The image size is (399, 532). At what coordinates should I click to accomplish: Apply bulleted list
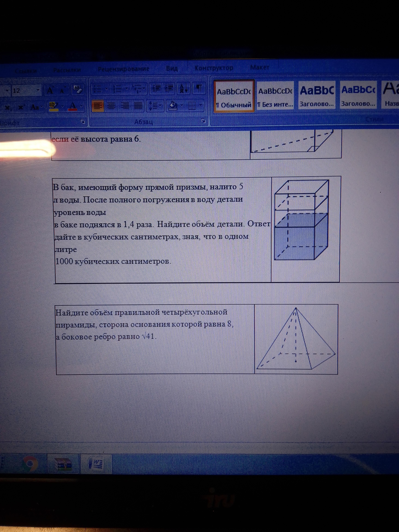click(98, 89)
